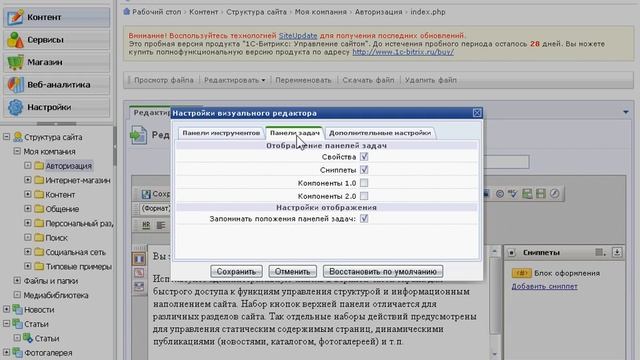640x360 pixels.
Task: Click the Сниппеты panel list view icon
Action: point(600,252)
